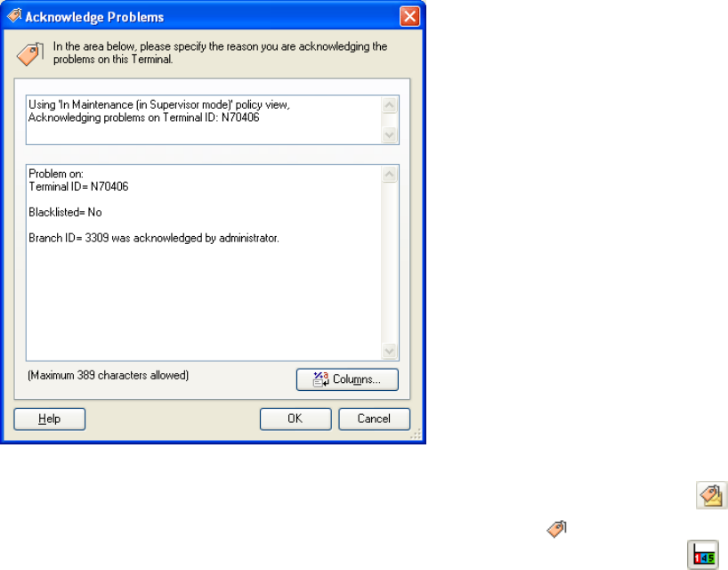Place cursor after 'acknowledged by administrator.' text
This screenshot has height=570, width=728.
pos(281,239)
